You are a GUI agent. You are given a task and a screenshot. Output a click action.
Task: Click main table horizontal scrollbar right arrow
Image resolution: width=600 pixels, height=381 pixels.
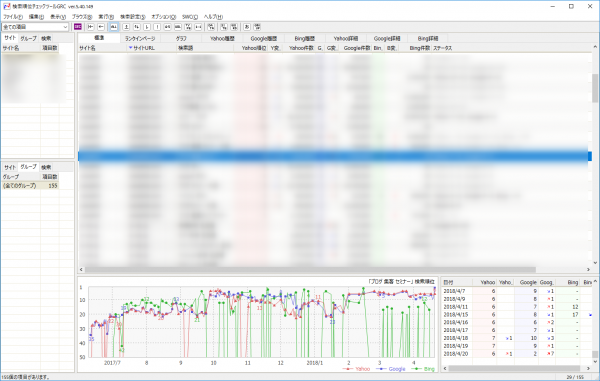coord(588,270)
